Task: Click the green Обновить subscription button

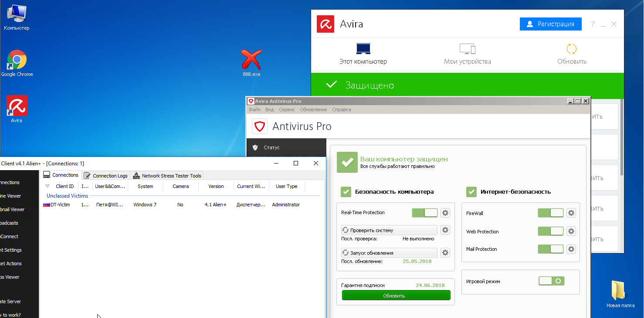Action: [x=396, y=295]
